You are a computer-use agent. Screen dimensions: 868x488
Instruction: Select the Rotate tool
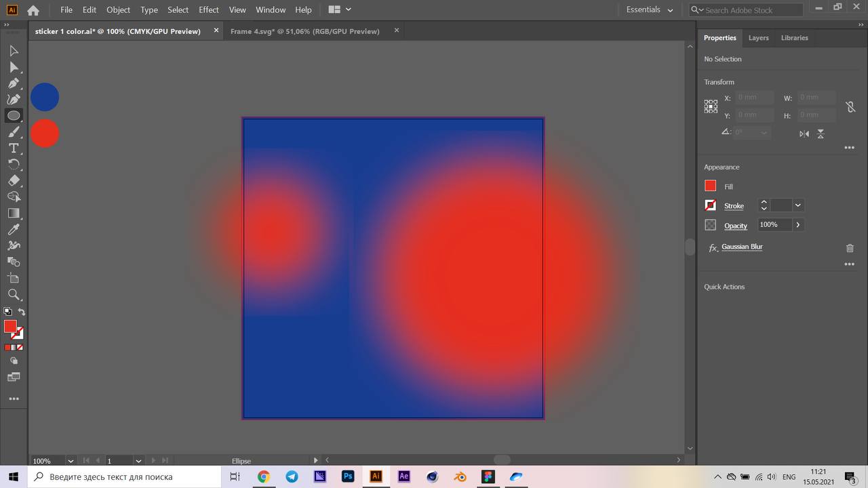(x=14, y=165)
